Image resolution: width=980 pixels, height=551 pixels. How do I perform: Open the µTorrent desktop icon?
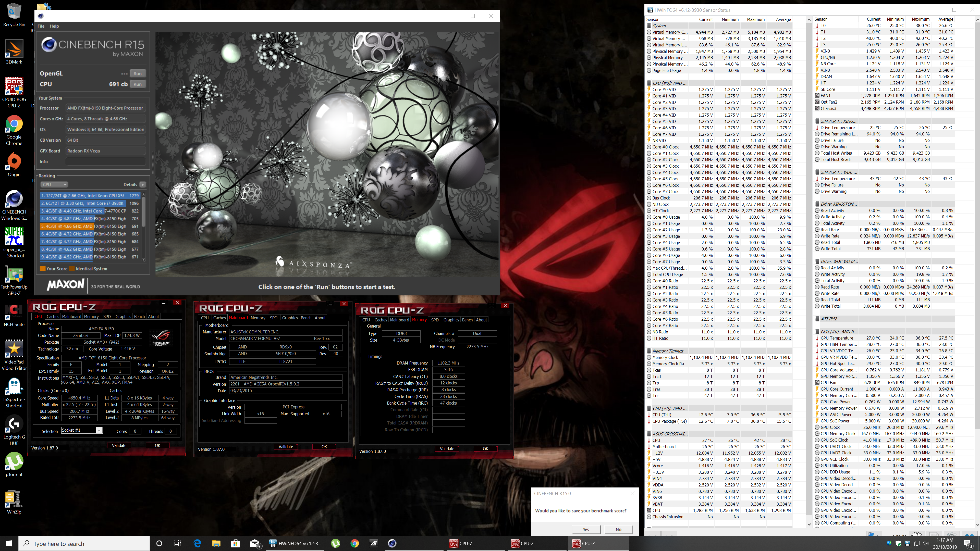click(14, 464)
